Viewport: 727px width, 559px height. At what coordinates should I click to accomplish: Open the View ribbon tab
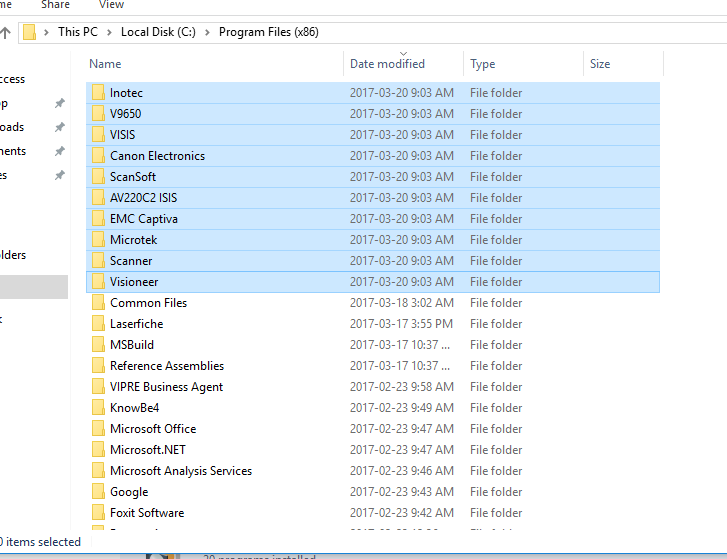coord(111,5)
